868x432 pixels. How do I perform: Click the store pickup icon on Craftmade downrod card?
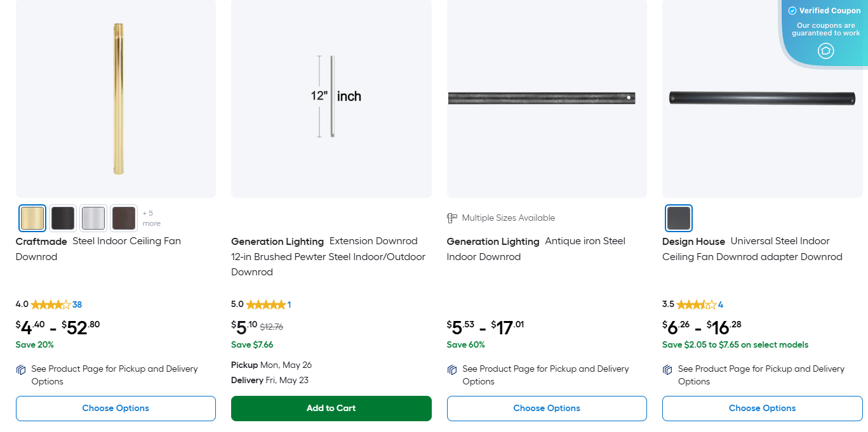tap(21, 369)
